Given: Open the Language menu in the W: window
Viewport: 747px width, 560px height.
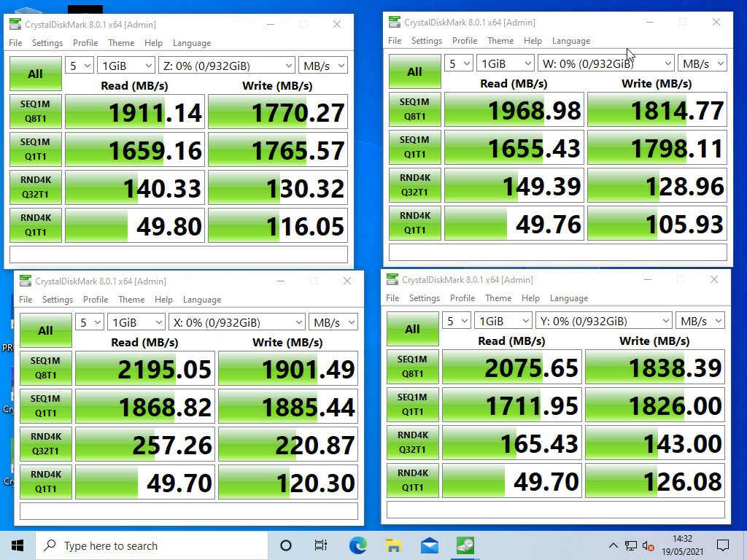Looking at the screenshot, I should [570, 41].
